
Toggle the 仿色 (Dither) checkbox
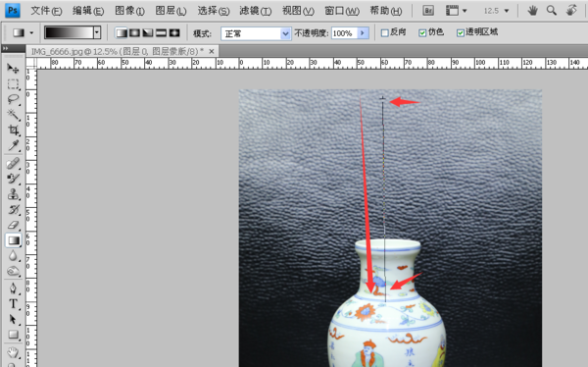click(422, 33)
